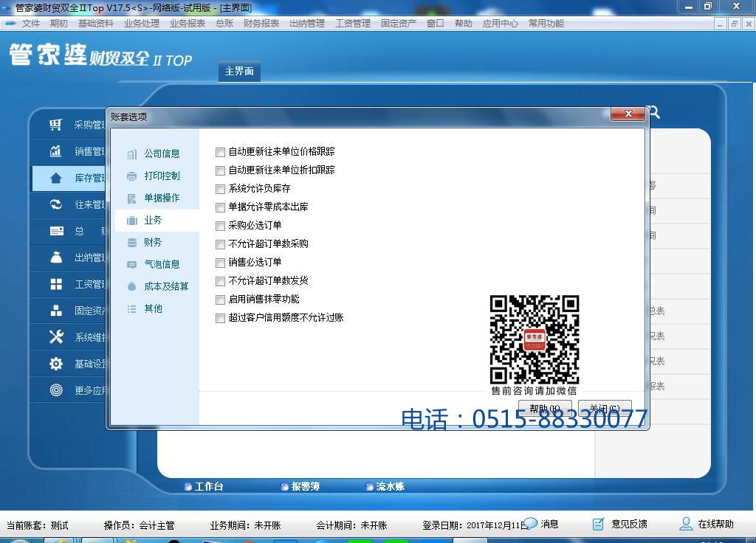The height and width of the screenshot is (543, 756).
Task: Open the 窗口 menu
Action: click(x=436, y=23)
